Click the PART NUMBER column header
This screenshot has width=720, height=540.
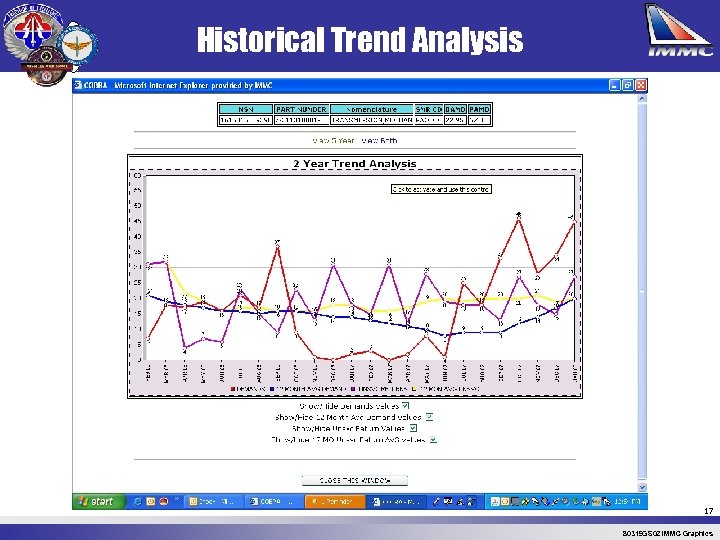[x=301, y=109]
